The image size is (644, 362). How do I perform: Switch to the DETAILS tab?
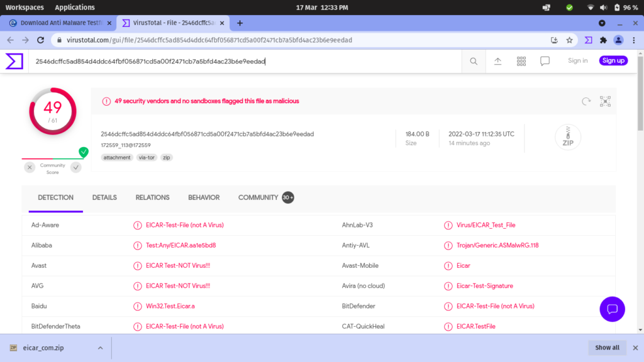pyautogui.click(x=104, y=198)
